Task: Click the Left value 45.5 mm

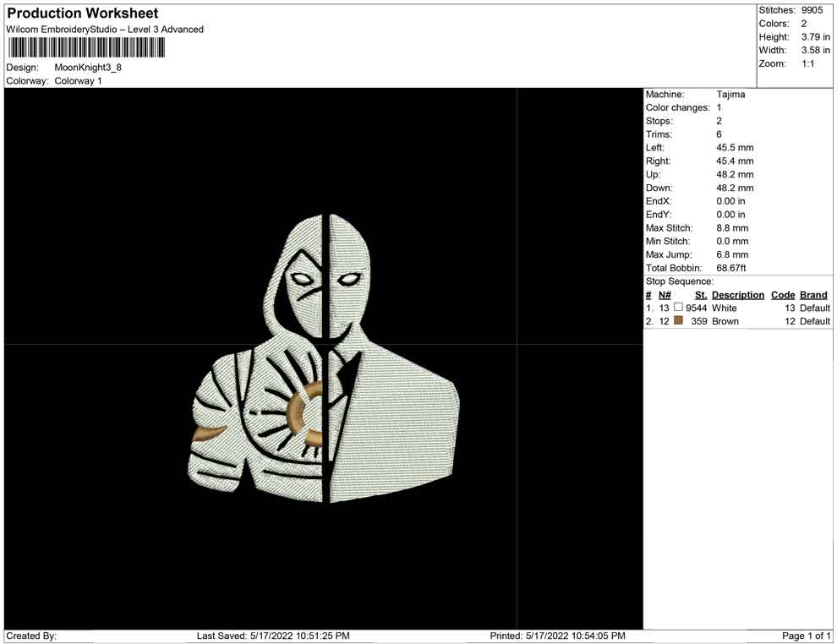Action: (735, 148)
